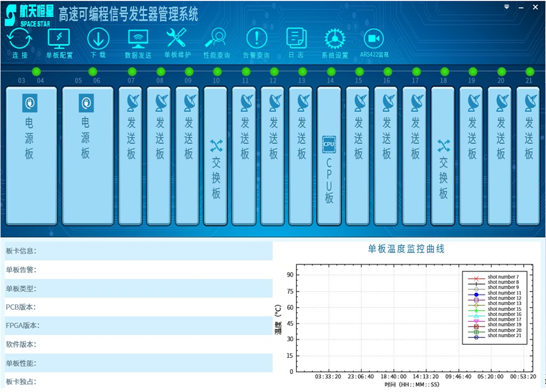Select the 交换板 in slot 18
The height and width of the screenshot is (392, 546).
[x=443, y=156]
